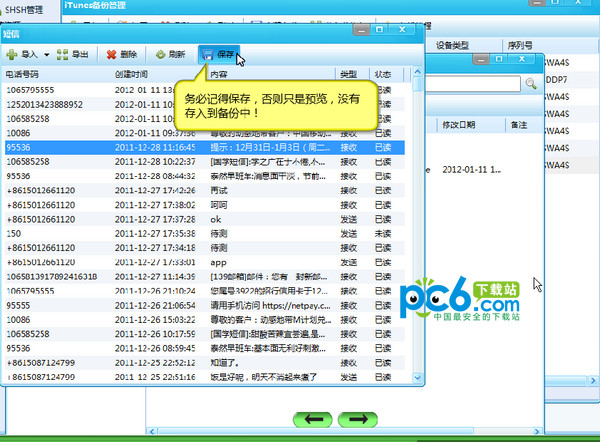
Task: Click the 刷新 refresh toolbar button
Action: pos(171,55)
